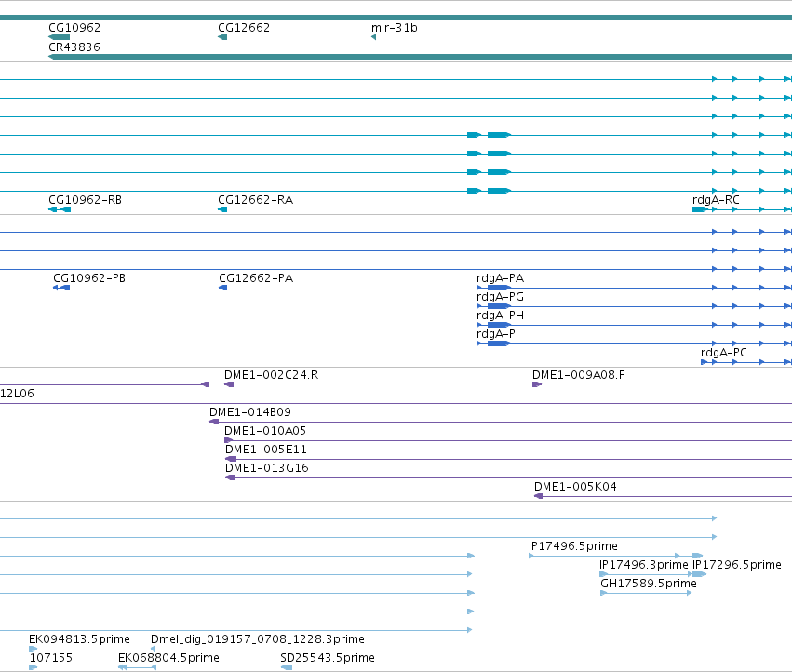Viewport: 792px width, 672px height.
Task: Select the DME1-009A08.F clone label
Action: click(x=578, y=375)
